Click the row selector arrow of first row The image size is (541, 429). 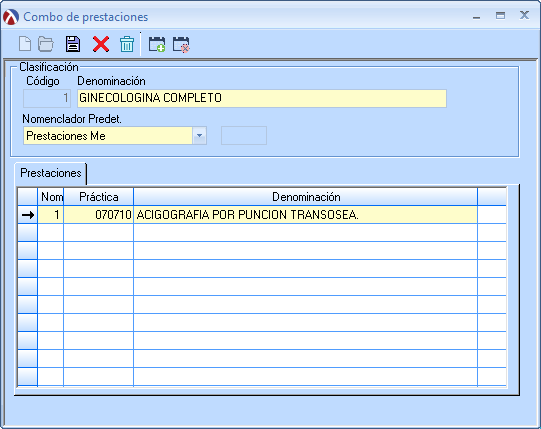click(28, 215)
